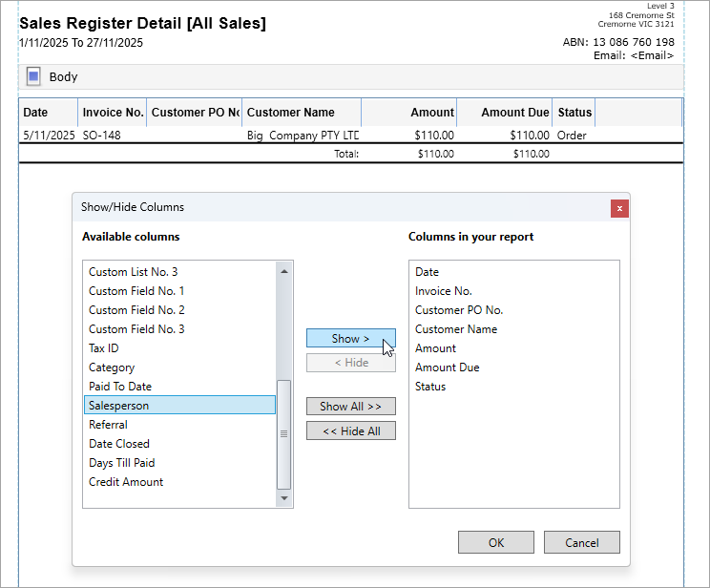Click the Show > button

click(350, 339)
